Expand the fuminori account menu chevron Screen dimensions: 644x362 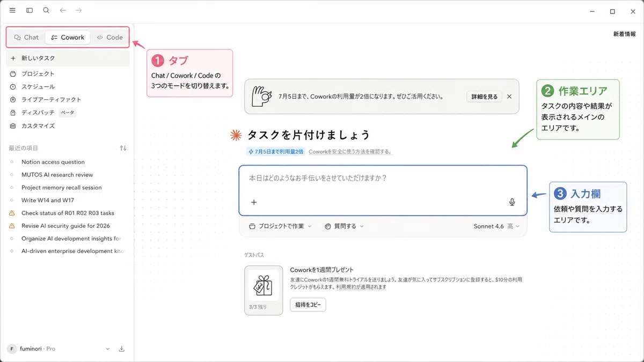click(x=108, y=349)
